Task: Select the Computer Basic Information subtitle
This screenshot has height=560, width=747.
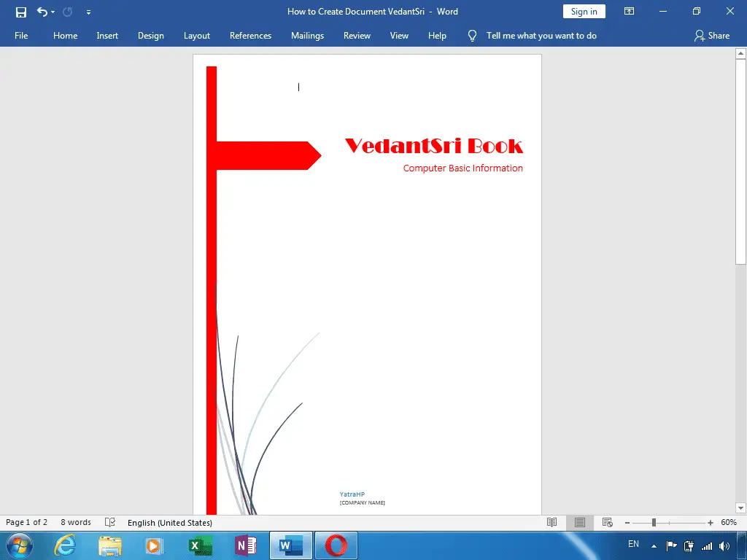Action: 462,168
